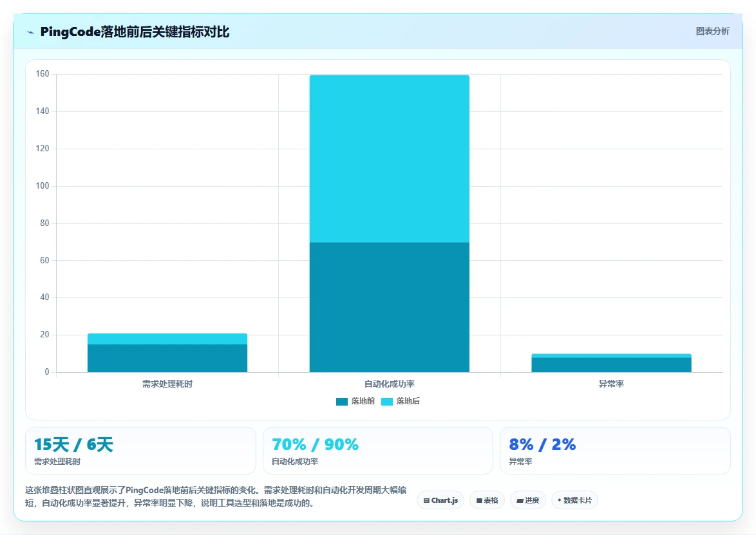This screenshot has height=535, width=756.
Task: Select the 表格 tag
Action: click(x=487, y=500)
